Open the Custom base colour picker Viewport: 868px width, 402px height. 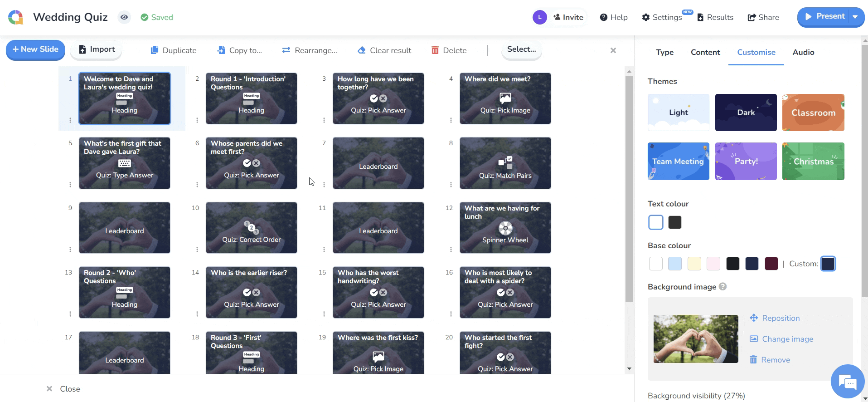[828, 264]
